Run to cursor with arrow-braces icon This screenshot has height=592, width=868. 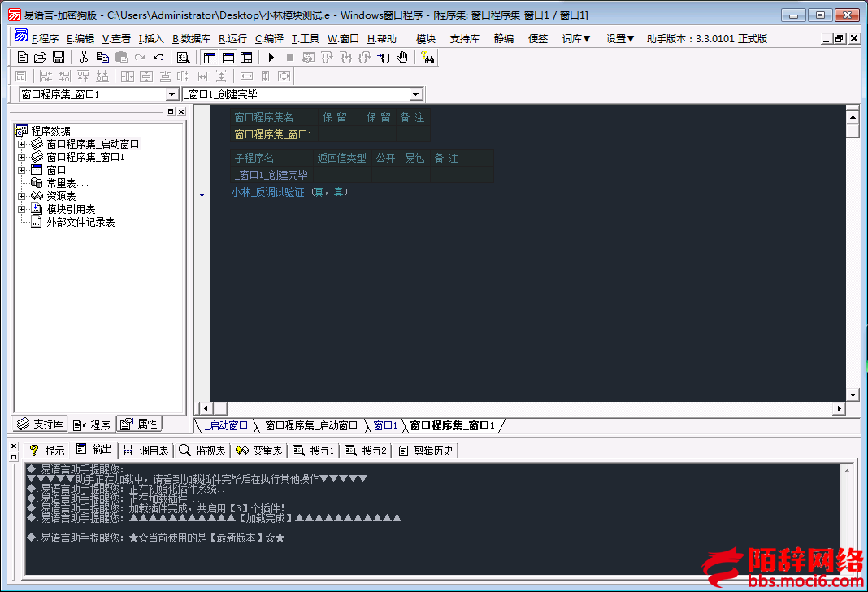384,57
